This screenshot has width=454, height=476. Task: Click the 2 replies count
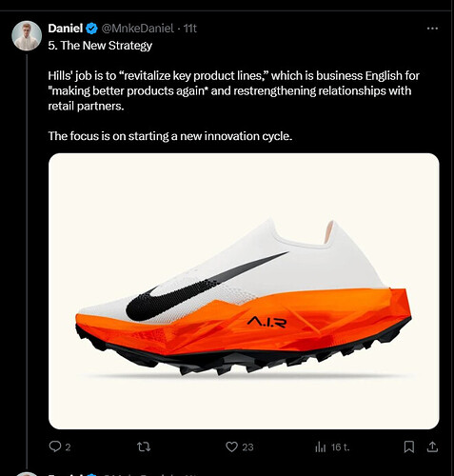(68, 447)
